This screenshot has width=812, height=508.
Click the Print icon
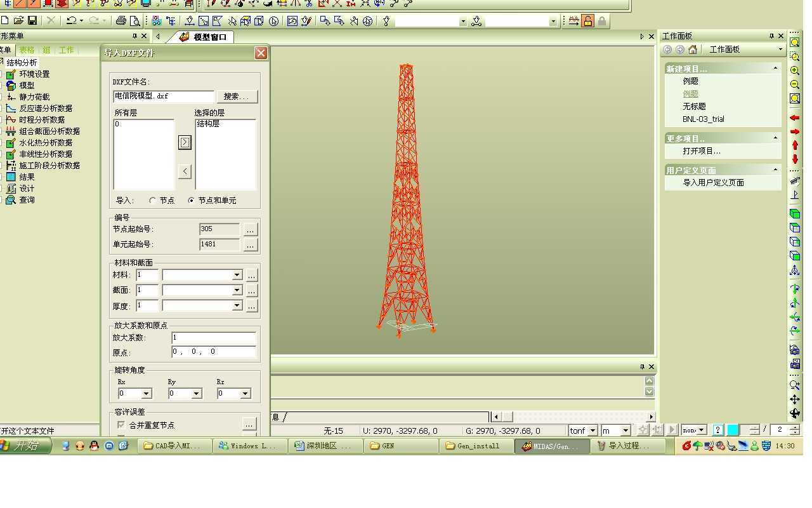coord(121,21)
